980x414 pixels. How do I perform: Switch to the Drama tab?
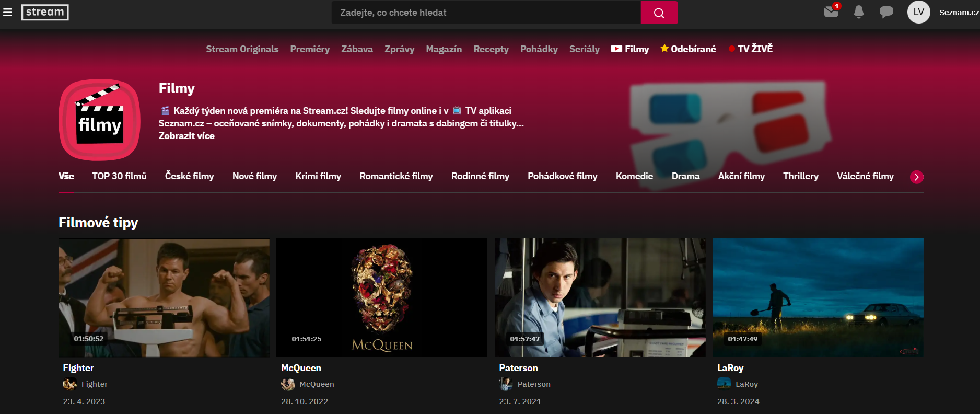tap(685, 176)
